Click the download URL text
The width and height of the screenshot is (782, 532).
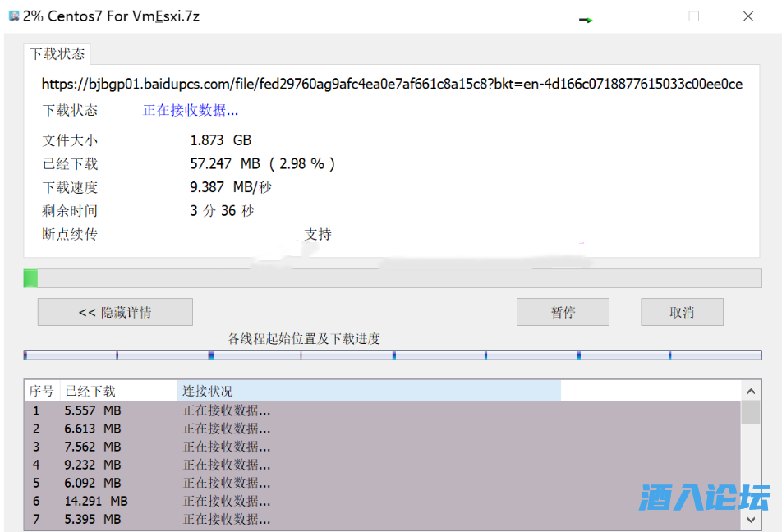[392, 84]
